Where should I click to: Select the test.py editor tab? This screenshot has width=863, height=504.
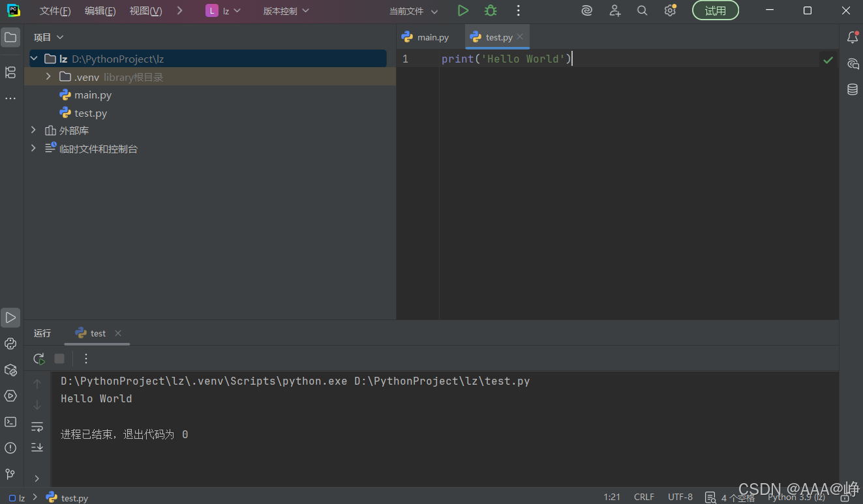(x=497, y=37)
